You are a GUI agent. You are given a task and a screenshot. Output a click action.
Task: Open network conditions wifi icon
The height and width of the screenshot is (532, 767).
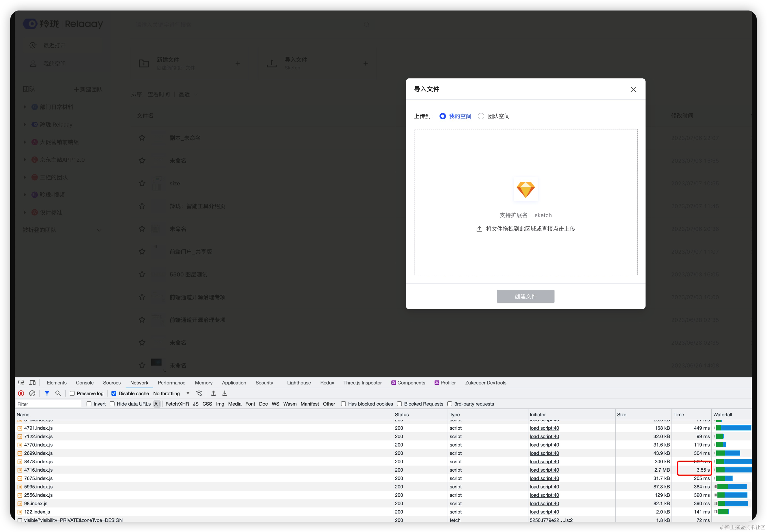[199, 393]
